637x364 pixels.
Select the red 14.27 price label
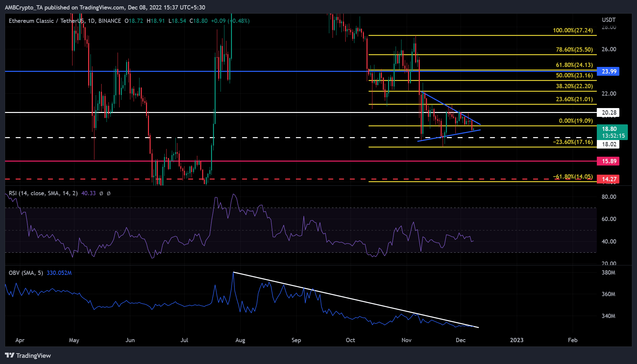[608, 179]
